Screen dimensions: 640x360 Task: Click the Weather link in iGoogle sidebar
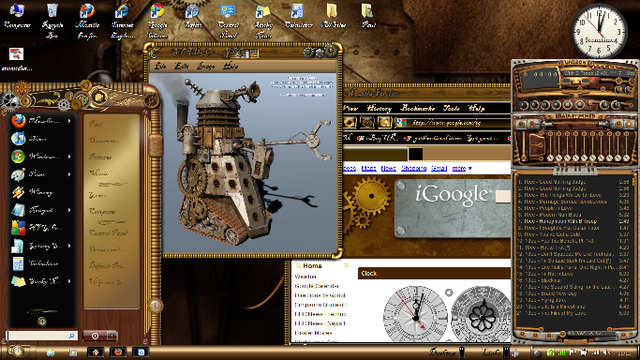305,277
